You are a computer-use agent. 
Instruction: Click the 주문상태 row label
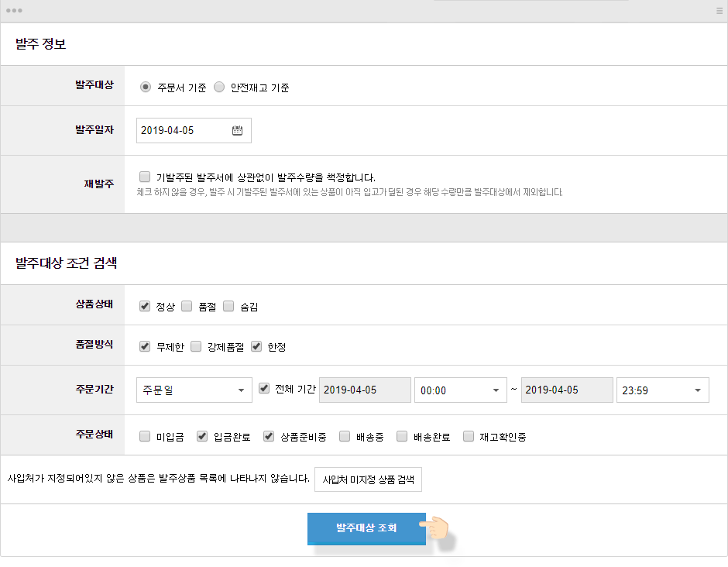click(x=94, y=435)
